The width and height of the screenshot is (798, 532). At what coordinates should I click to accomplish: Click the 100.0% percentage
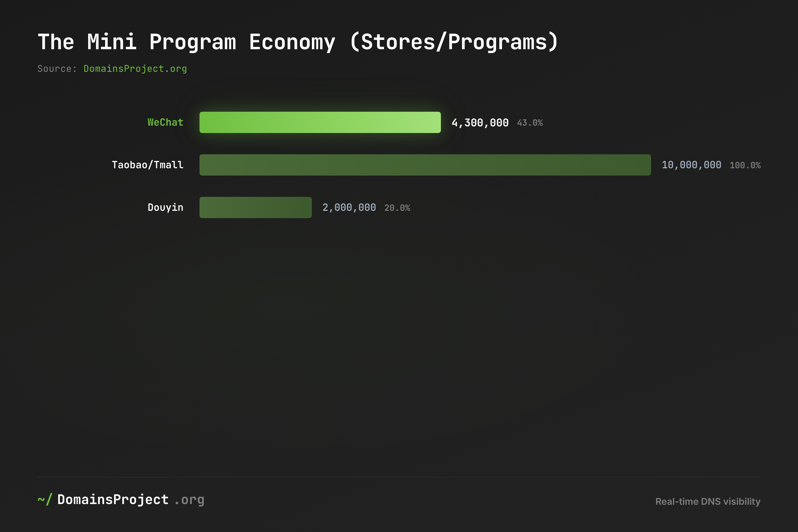pos(745,165)
